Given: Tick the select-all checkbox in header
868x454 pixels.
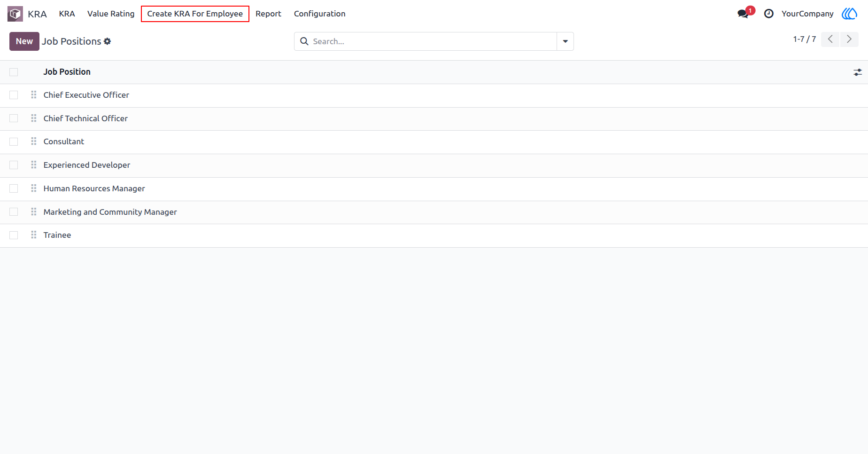Looking at the screenshot, I should point(14,72).
